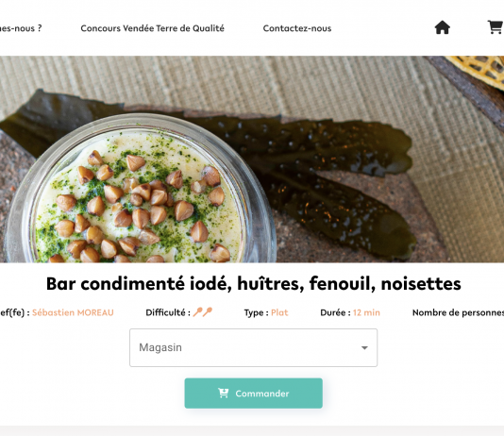Click the Type label
The height and width of the screenshot is (436, 504).
tap(256, 312)
